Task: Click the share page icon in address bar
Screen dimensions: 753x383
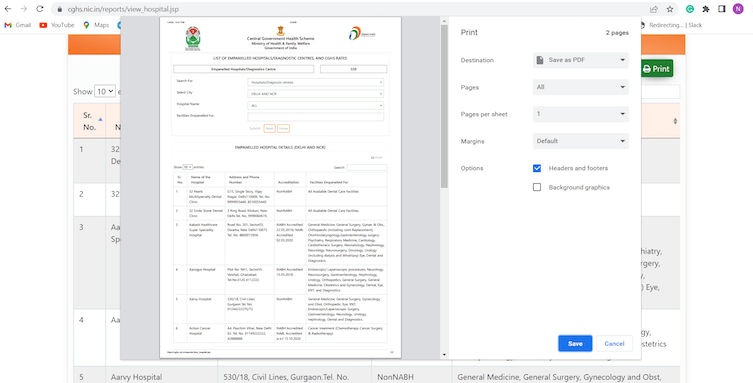Action: pyautogui.click(x=654, y=9)
